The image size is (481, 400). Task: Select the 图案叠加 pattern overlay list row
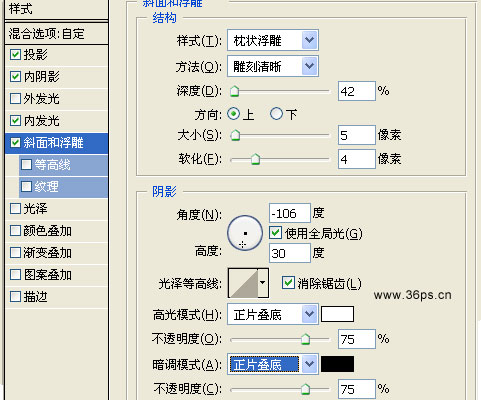(57, 275)
